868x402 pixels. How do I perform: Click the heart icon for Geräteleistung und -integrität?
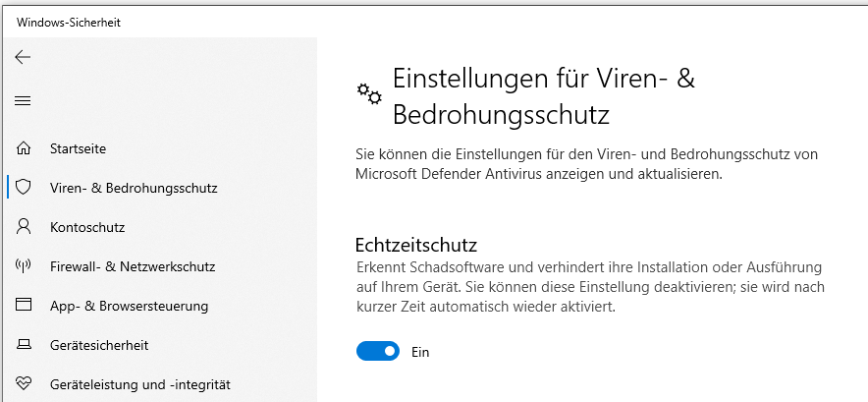coord(24,383)
